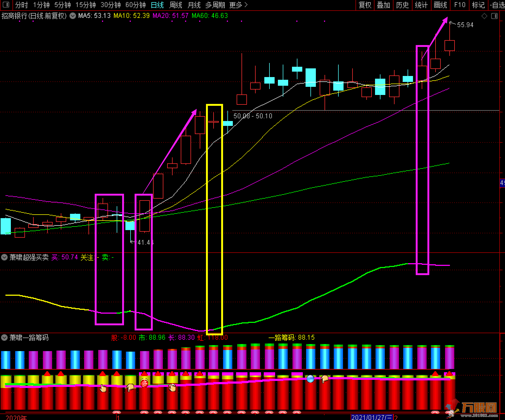Toggle the right side panel icon
This screenshot has height=420, width=505.
(x=494, y=16)
